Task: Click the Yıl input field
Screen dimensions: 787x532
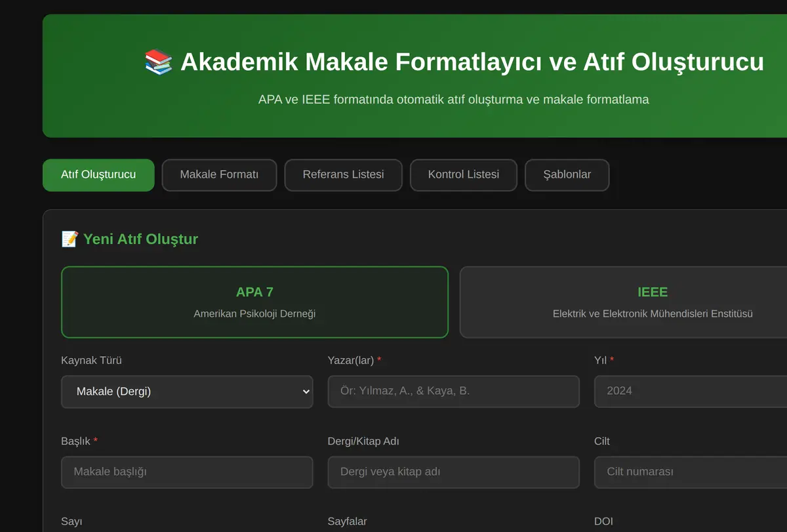Action: tap(691, 391)
